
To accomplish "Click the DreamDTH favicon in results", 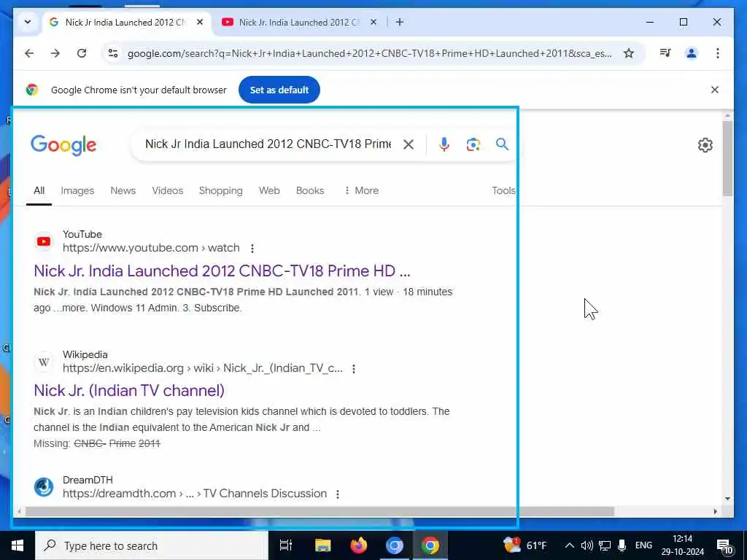I will tap(44, 487).
